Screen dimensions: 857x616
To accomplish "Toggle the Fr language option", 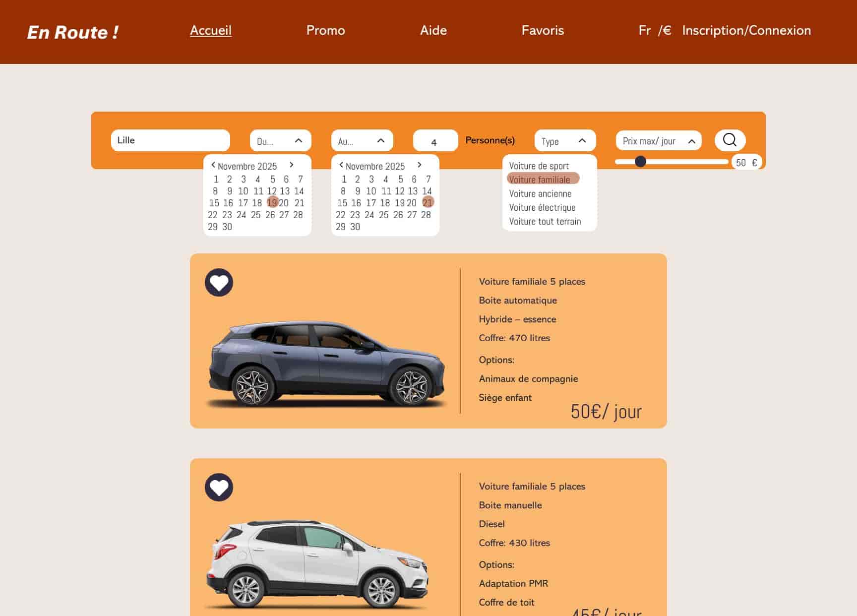I will [x=645, y=30].
